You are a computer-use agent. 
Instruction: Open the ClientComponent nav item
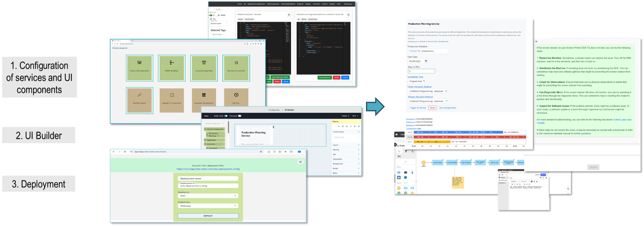point(273,4)
